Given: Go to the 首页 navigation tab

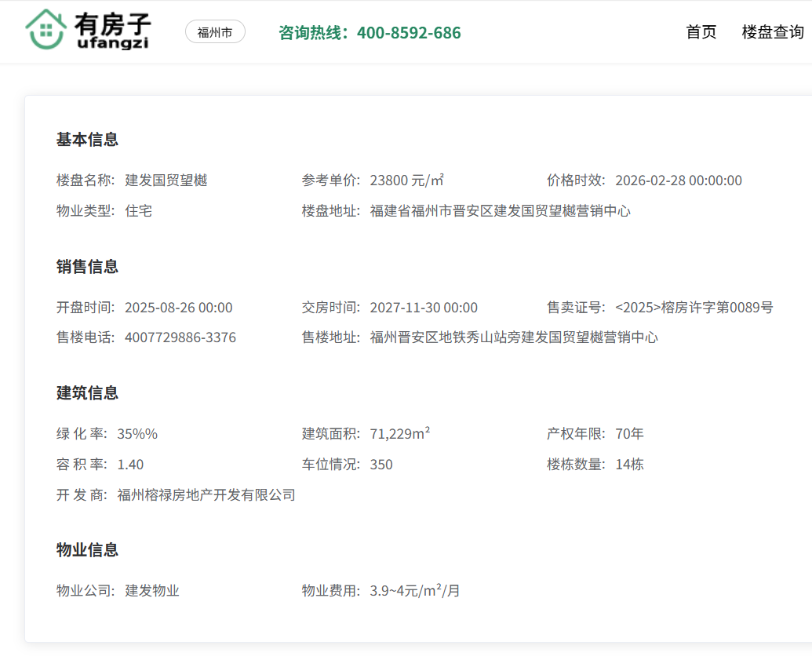Looking at the screenshot, I should coord(701,32).
